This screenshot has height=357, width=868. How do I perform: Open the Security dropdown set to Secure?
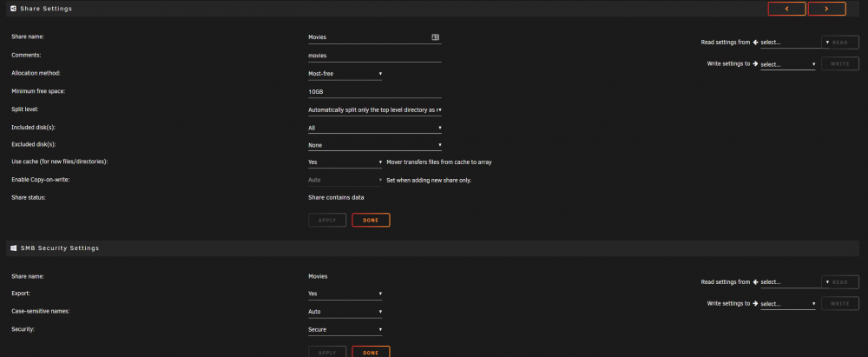tap(345, 329)
